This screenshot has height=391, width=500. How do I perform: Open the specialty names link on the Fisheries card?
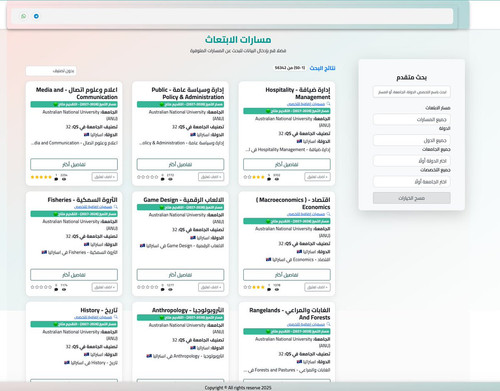tap(93, 207)
